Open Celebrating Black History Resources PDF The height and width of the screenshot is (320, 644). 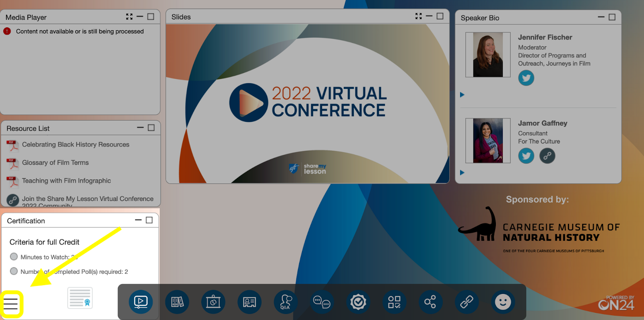[76, 145]
